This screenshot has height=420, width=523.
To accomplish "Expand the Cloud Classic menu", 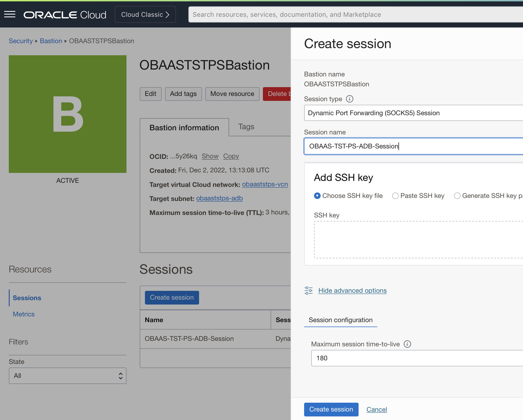I will point(145,15).
